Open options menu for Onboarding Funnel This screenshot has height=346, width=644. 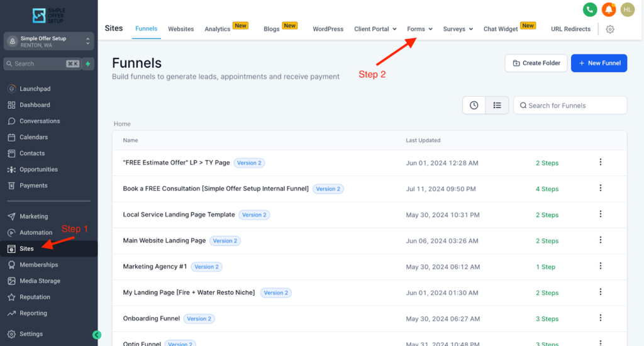point(601,318)
